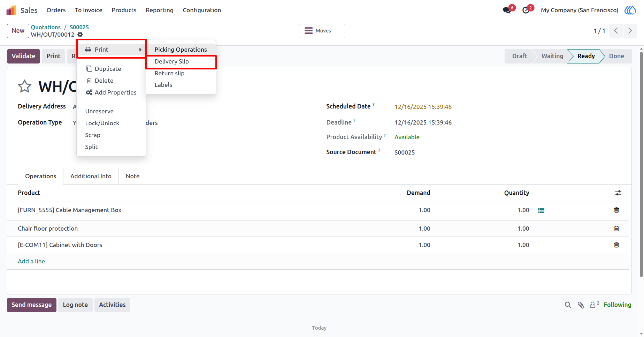
Task: Open S00025 breadcrumb link
Action: tap(79, 27)
